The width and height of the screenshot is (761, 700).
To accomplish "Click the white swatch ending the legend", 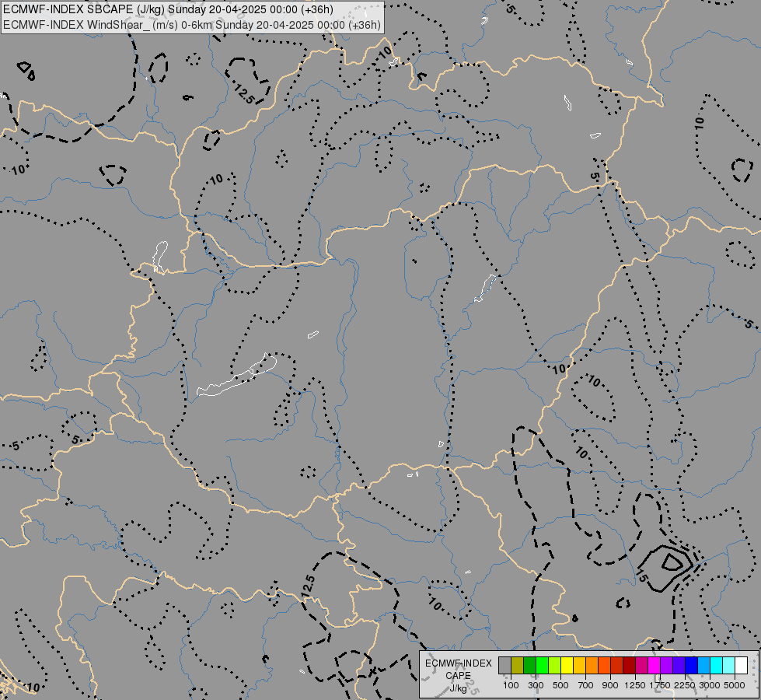I will (x=741, y=665).
